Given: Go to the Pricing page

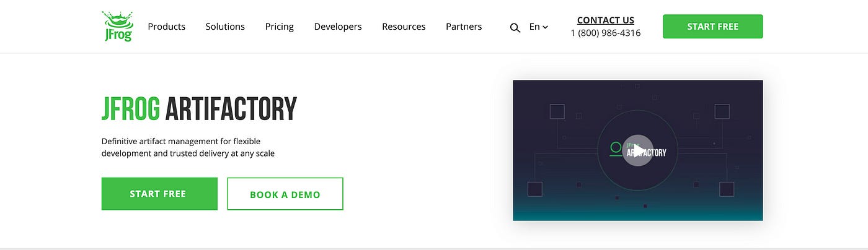Looking at the screenshot, I should (x=280, y=27).
